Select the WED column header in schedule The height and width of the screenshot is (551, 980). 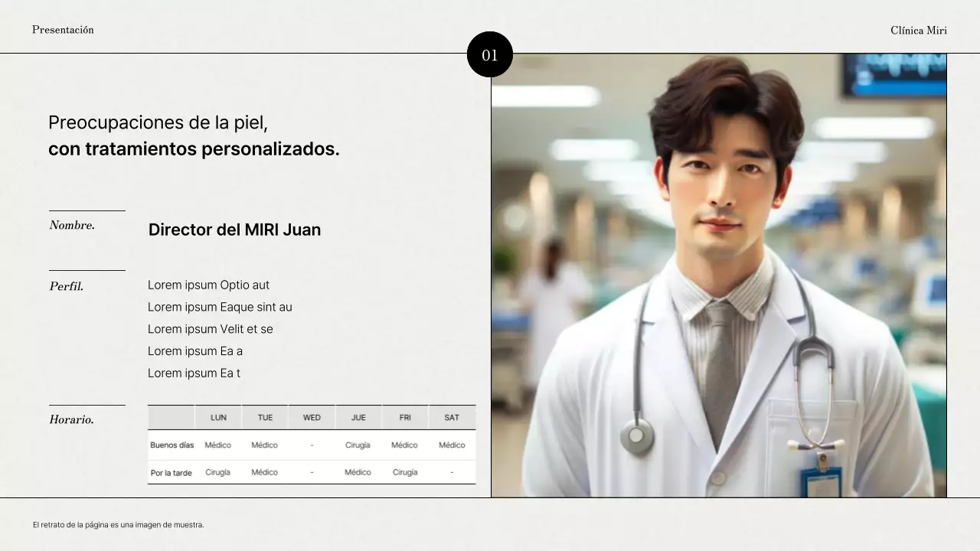tap(312, 418)
